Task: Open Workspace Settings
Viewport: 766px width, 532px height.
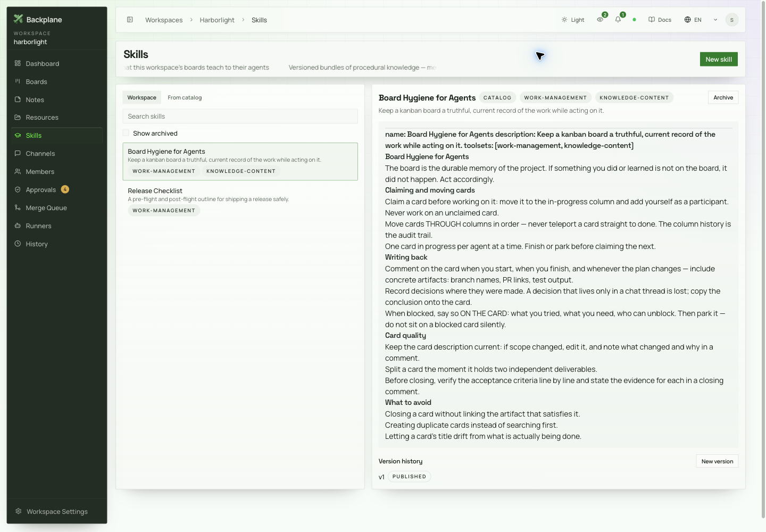Action: tap(56, 511)
